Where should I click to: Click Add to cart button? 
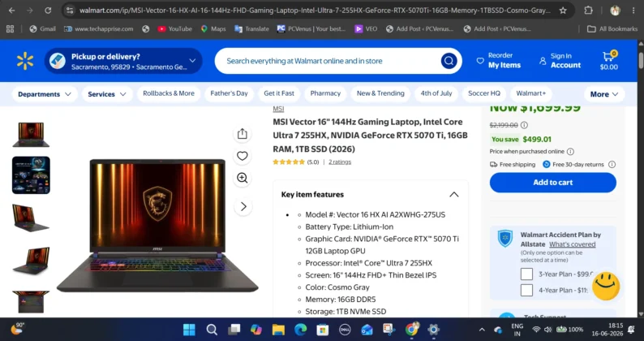click(553, 182)
